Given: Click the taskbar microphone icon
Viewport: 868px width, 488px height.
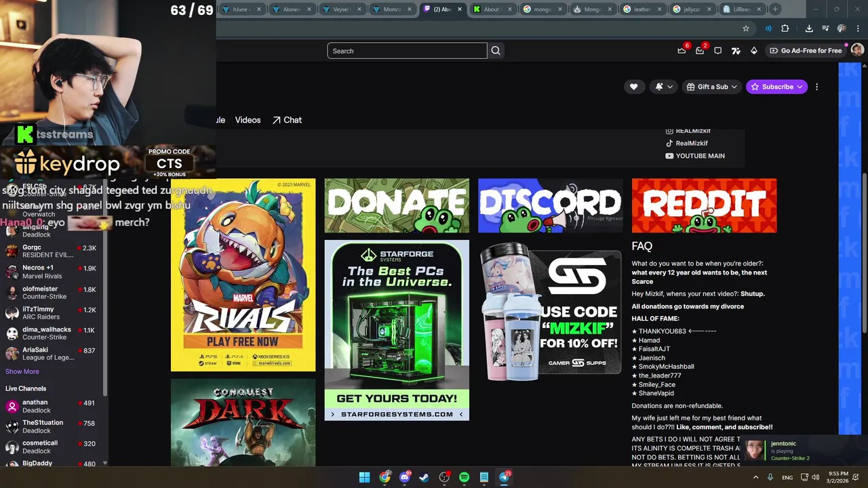Looking at the screenshot, I should click(770, 477).
